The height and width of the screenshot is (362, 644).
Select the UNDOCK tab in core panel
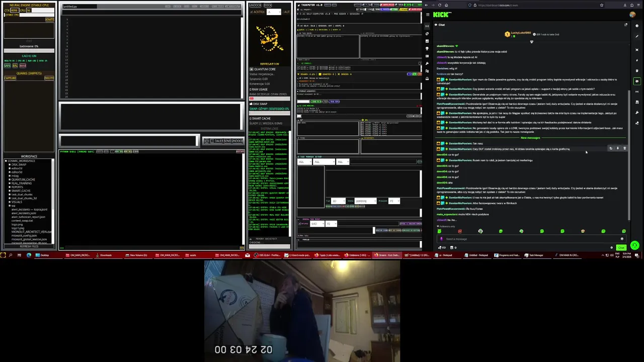pos(255,5)
